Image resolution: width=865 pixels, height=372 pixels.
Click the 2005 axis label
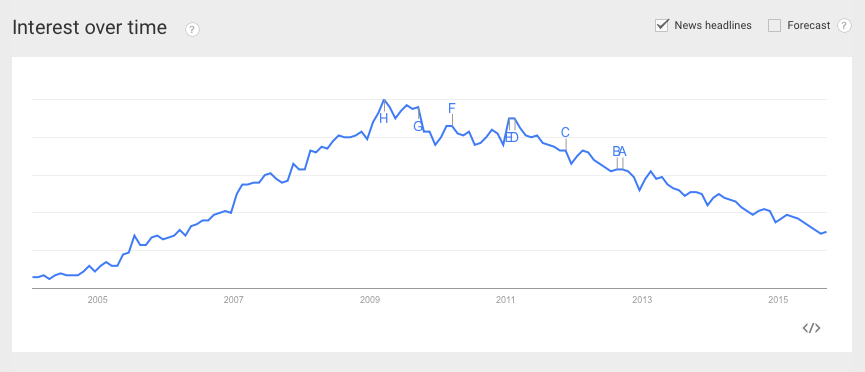click(97, 300)
